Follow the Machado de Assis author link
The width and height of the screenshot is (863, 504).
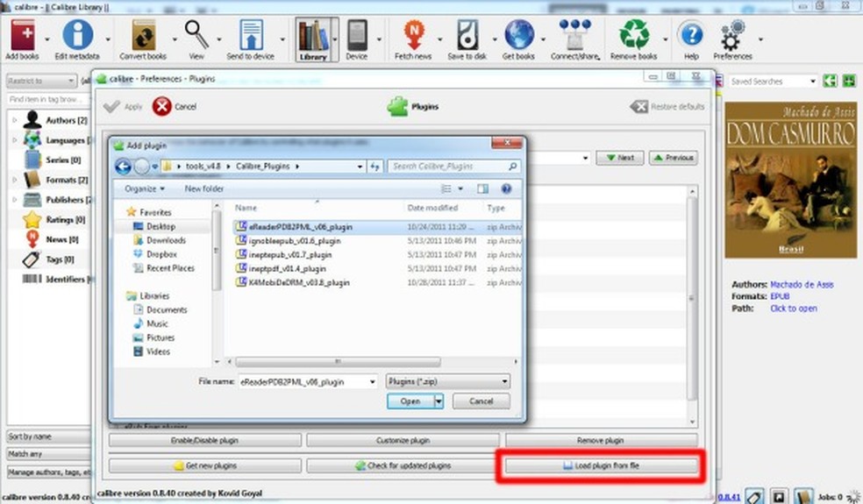pyautogui.click(x=802, y=285)
